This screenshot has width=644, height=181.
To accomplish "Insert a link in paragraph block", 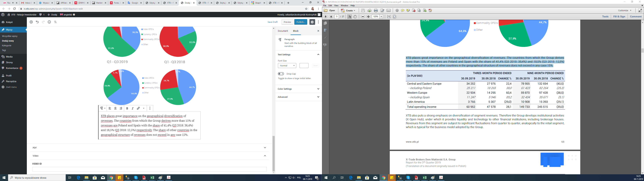I will click(x=138, y=108).
